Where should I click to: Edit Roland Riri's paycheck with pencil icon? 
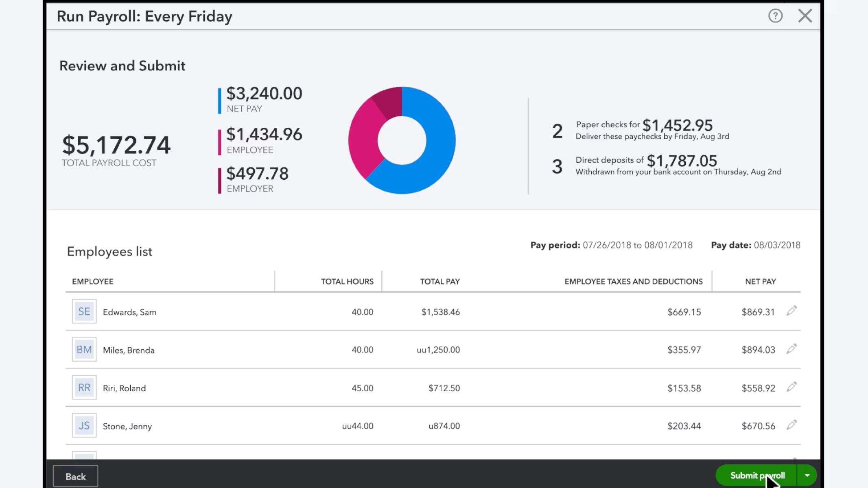tap(791, 387)
